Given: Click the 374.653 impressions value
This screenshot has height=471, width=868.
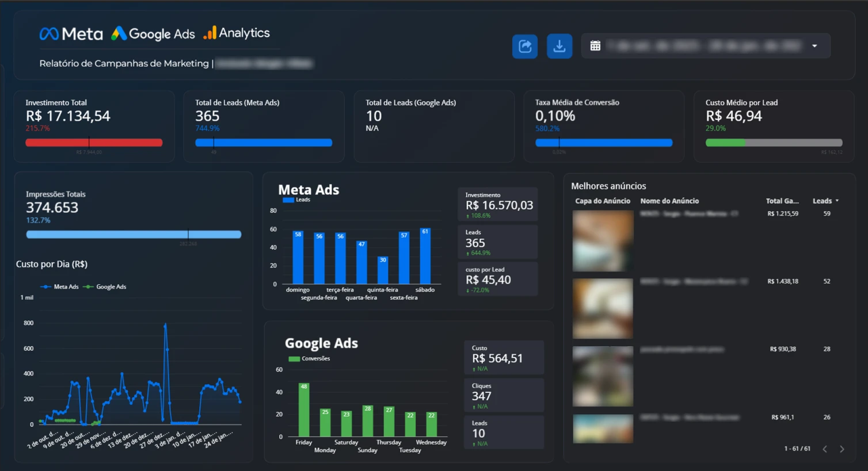Looking at the screenshot, I should [x=52, y=208].
